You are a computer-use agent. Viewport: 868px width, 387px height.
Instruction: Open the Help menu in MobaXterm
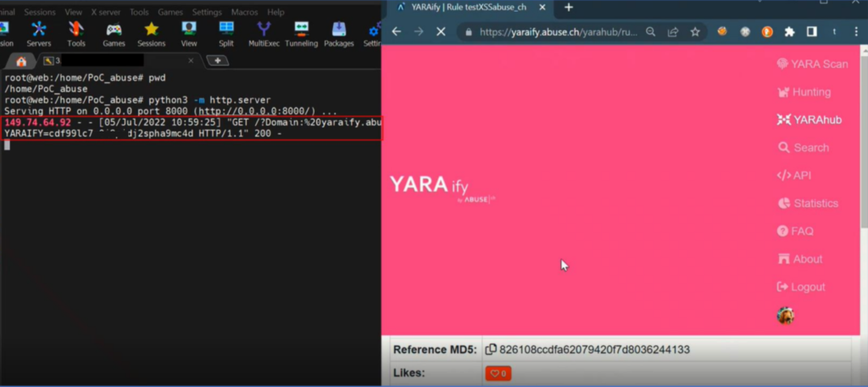pos(275,12)
